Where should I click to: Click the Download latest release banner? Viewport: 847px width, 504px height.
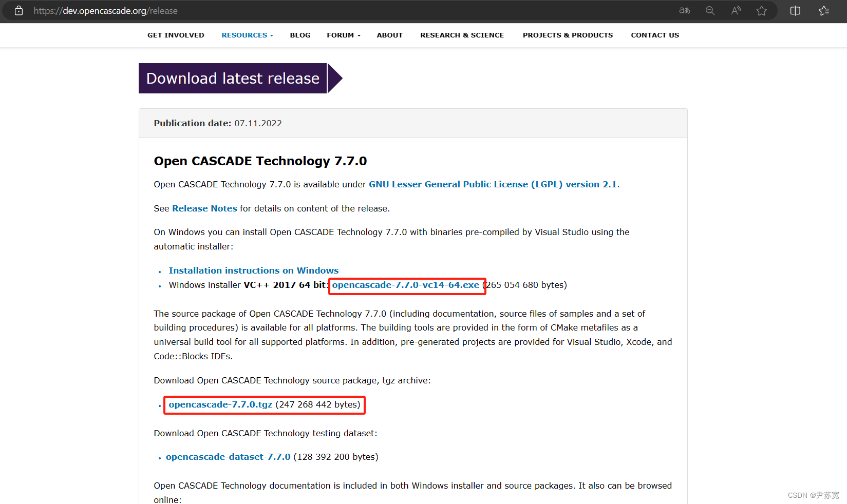[x=232, y=78]
